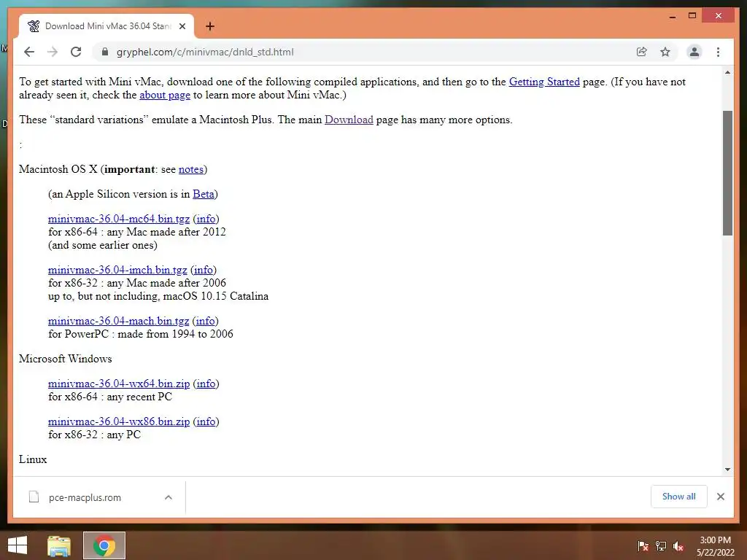View site security lock info
This screenshot has height=560, width=747.
click(x=105, y=52)
